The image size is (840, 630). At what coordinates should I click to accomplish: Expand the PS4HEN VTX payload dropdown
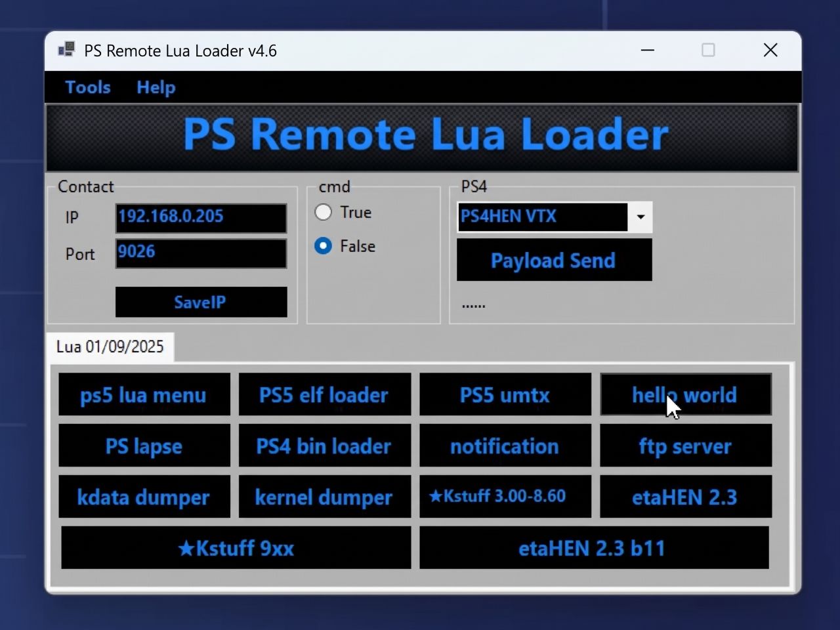tap(640, 217)
